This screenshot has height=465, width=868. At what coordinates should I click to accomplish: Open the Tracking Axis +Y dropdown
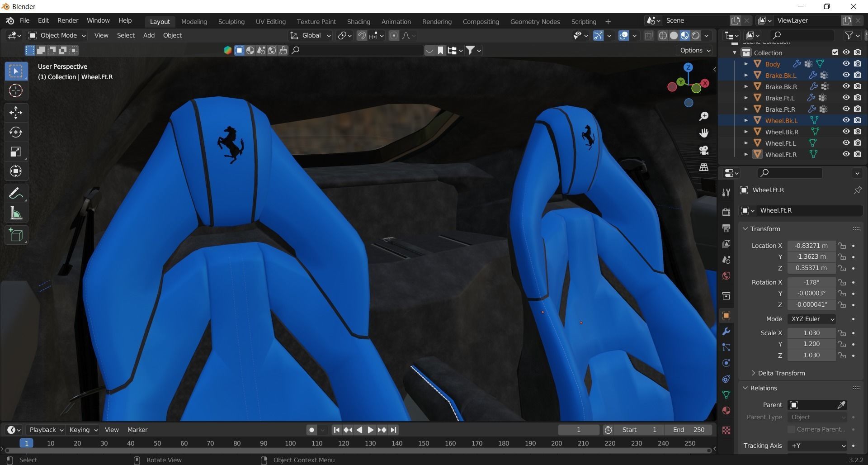[817, 446]
